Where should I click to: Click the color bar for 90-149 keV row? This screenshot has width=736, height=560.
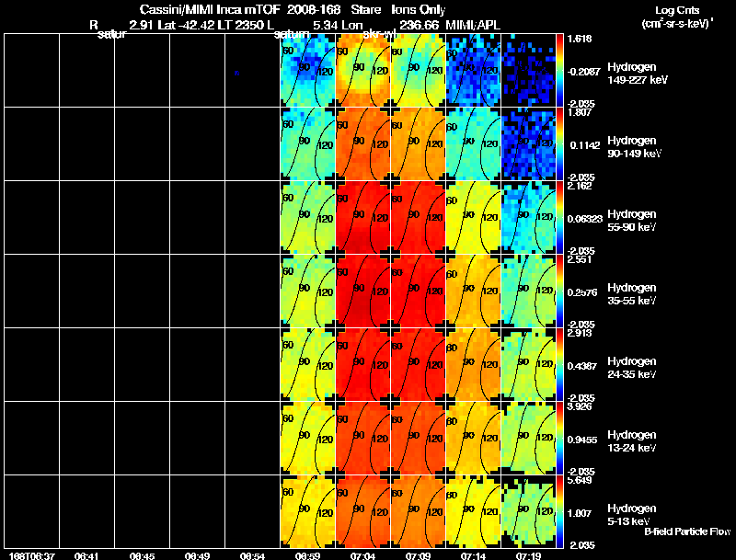559,144
